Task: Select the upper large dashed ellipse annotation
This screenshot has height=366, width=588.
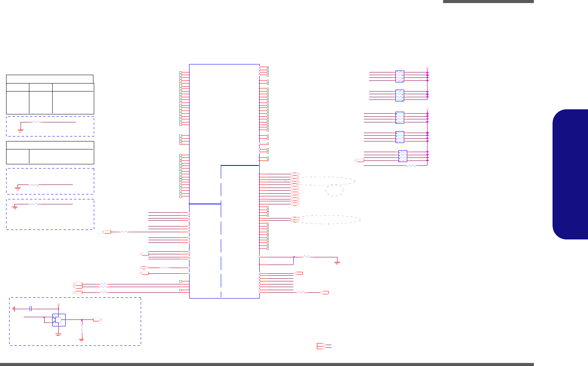Action: (321, 181)
